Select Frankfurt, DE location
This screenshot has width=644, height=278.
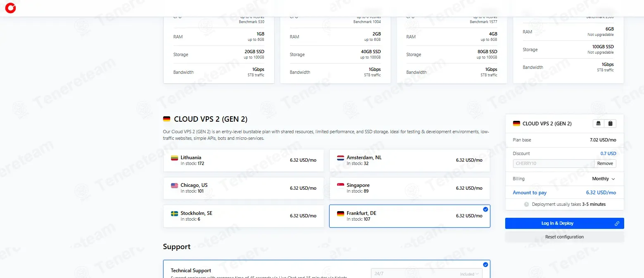(410, 216)
